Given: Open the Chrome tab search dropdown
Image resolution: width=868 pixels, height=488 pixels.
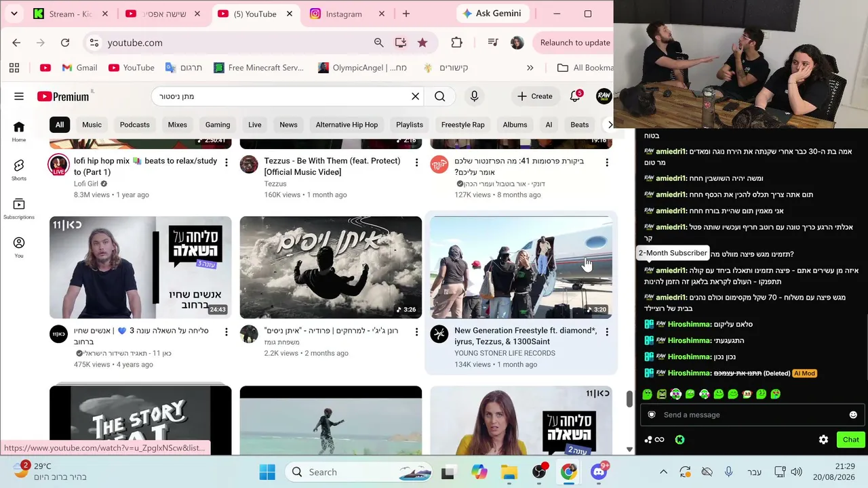Looking at the screenshot, I should 14,14.
